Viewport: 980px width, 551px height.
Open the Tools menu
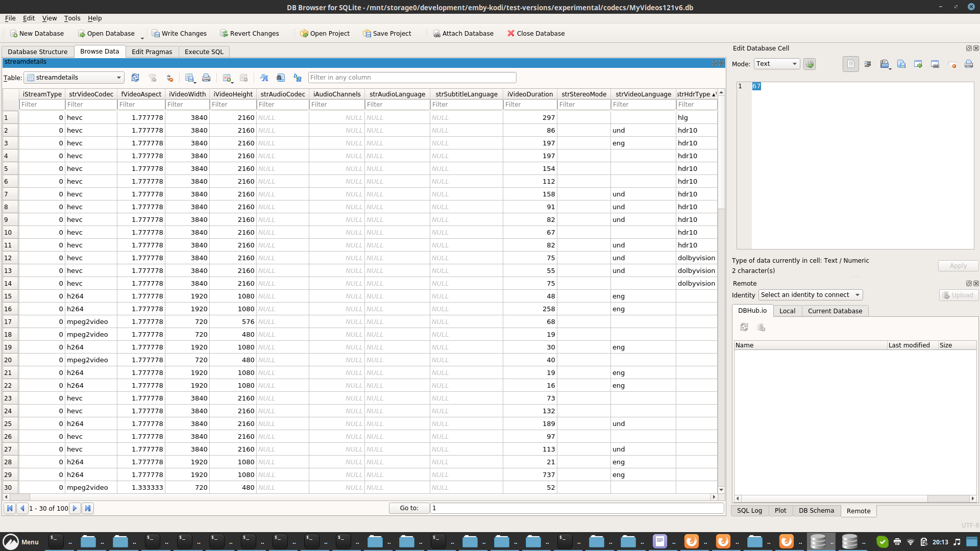[x=72, y=18]
